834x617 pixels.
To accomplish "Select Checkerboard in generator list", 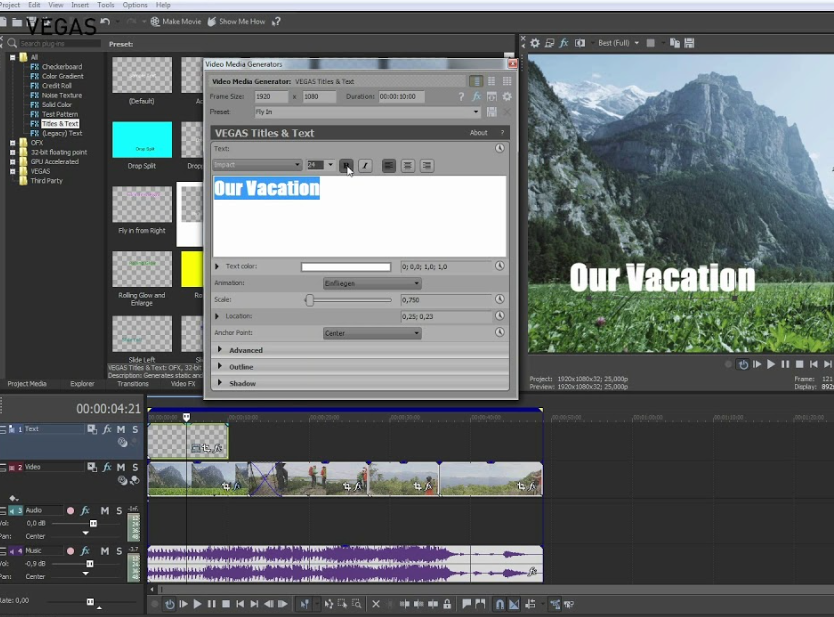I will (x=62, y=66).
